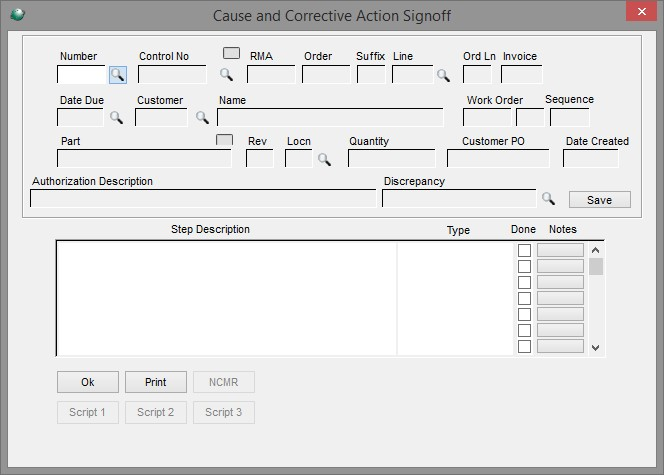The height and width of the screenshot is (475, 664).
Task: Click into the Number input field
Action: click(x=81, y=75)
